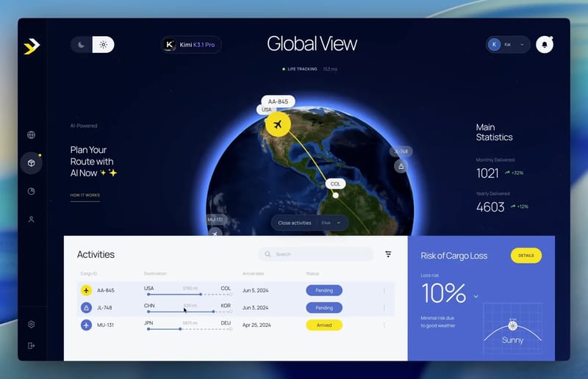Sort by the Status column header
Image resolution: width=588 pixels, height=379 pixels.
(312, 273)
